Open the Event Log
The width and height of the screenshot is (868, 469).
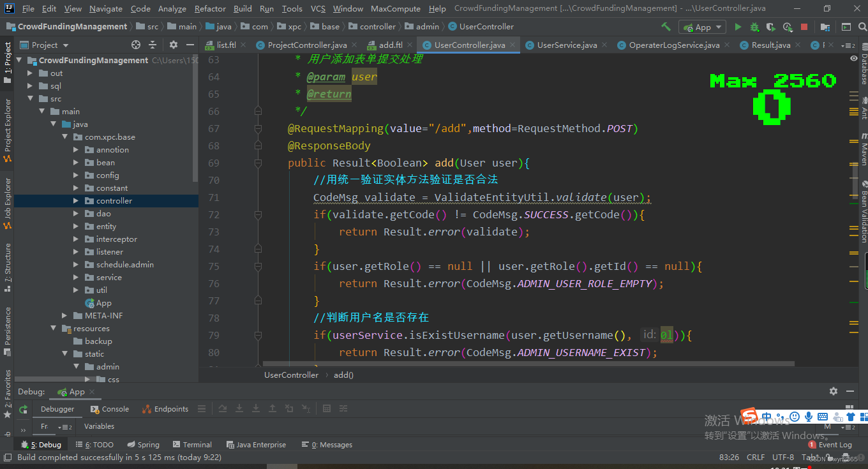tap(830, 445)
